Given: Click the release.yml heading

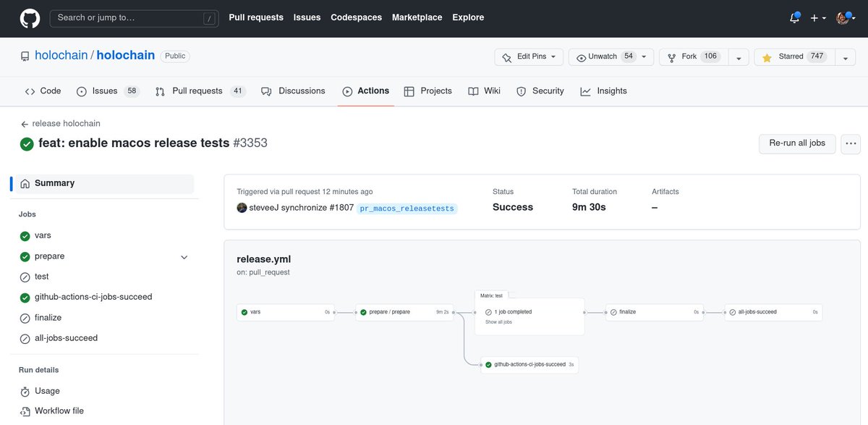Looking at the screenshot, I should (264, 259).
